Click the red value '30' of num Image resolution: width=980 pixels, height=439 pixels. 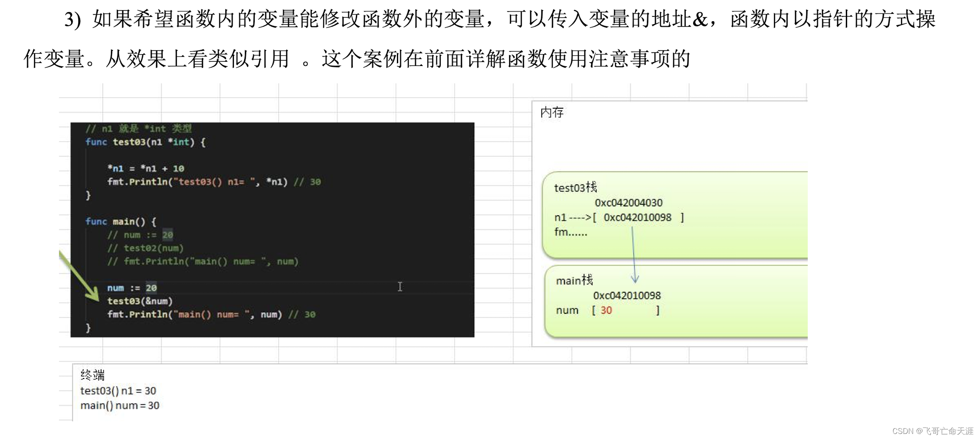click(606, 310)
